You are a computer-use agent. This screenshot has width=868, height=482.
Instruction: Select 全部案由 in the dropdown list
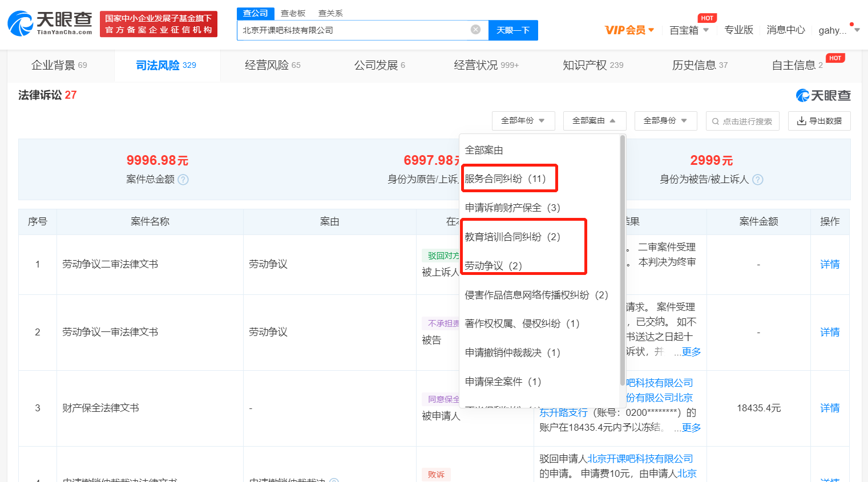(x=484, y=150)
